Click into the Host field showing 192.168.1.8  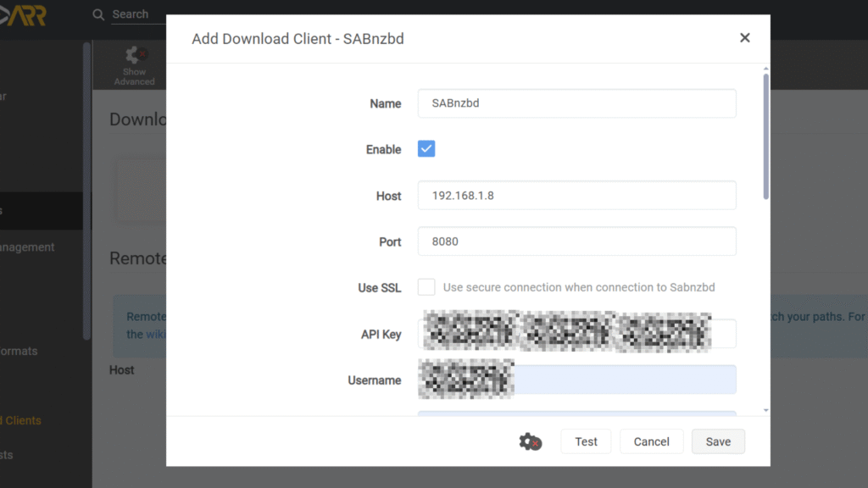click(x=576, y=196)
